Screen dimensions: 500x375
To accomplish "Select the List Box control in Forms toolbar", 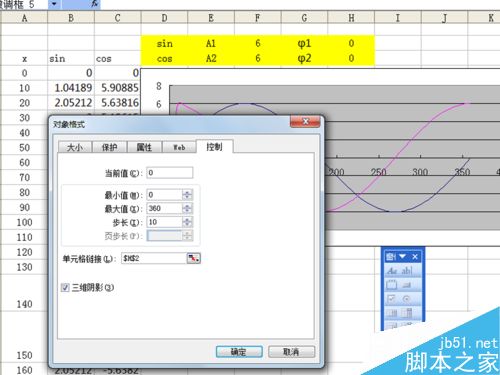I will [x=392, y=313].
